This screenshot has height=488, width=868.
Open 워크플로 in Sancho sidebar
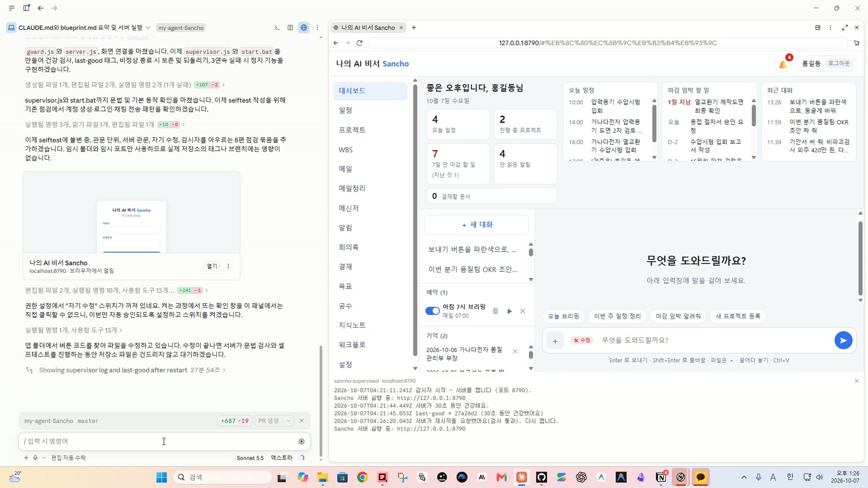click(370, 344)
